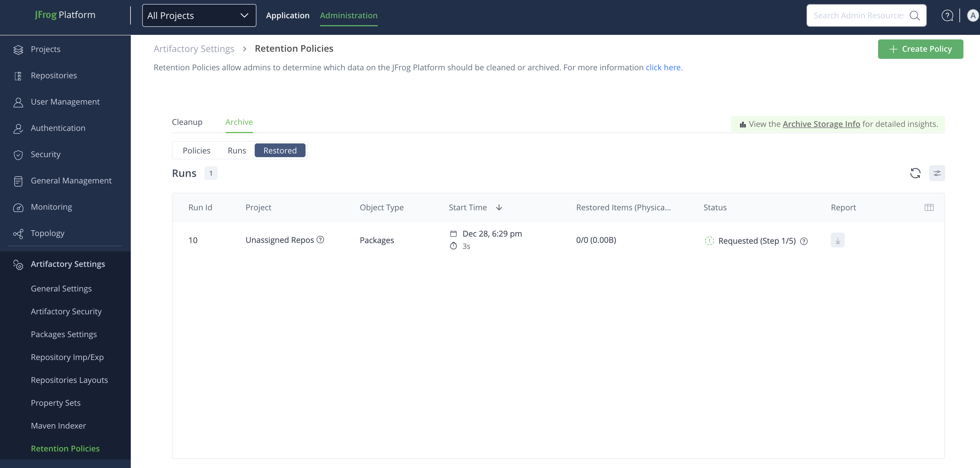This screenshot has width=980, height=468.
Task: Click the Search Admin Resources field
Action: point(858,16)
